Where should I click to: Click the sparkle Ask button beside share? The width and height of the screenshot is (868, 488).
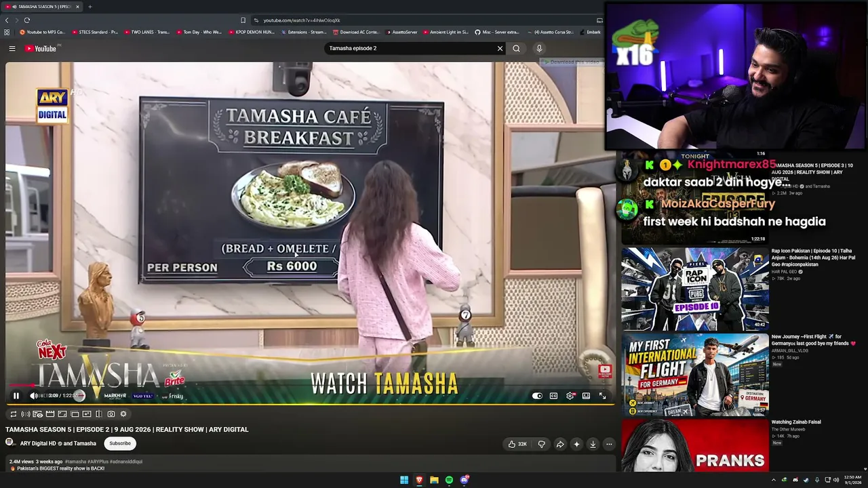tap(576, 444)
